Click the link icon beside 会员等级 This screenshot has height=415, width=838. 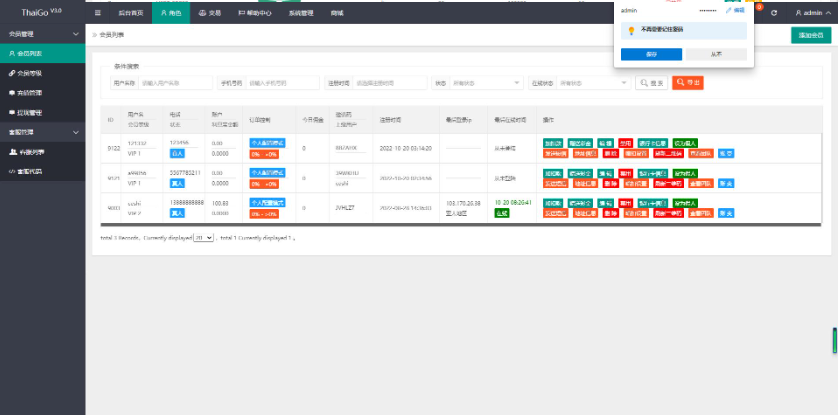tap(12, 73)
